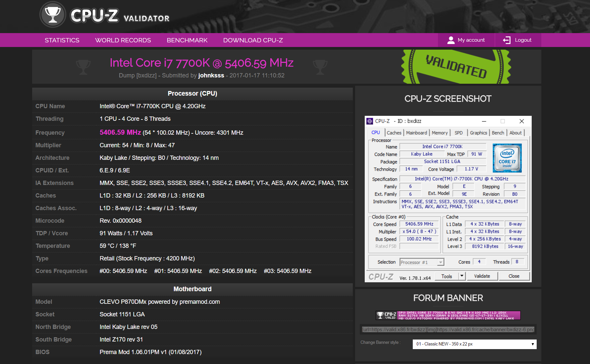
Task: Click the Intel Core i7 7700K page heading
Action: 201,63
